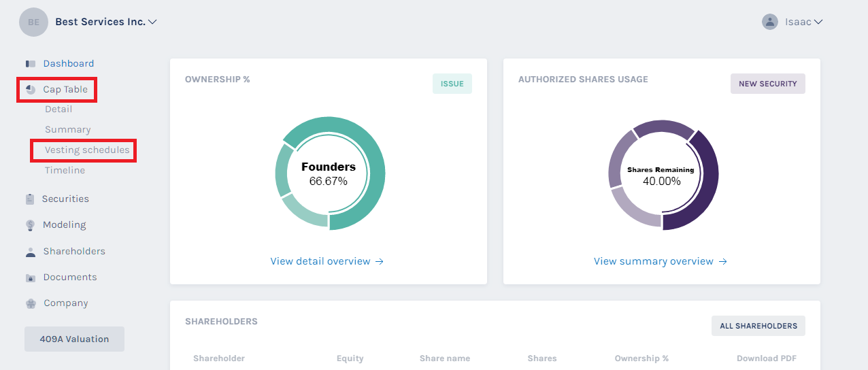Click the Company icon in sidebar

[31, 304]
